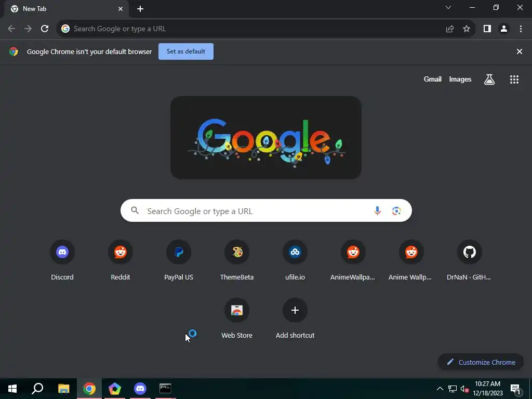Image resolution: width=532 pixels, height=399 pixels.
Task: Open the Discord shortcut tile
Action: [x=62, y=260]
